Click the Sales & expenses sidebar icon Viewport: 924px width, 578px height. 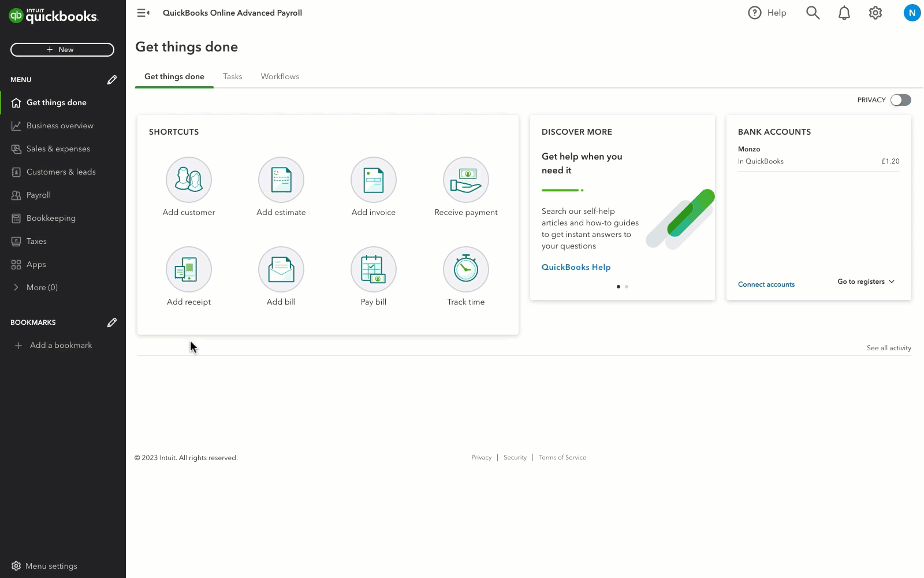(x=16, y=149)
